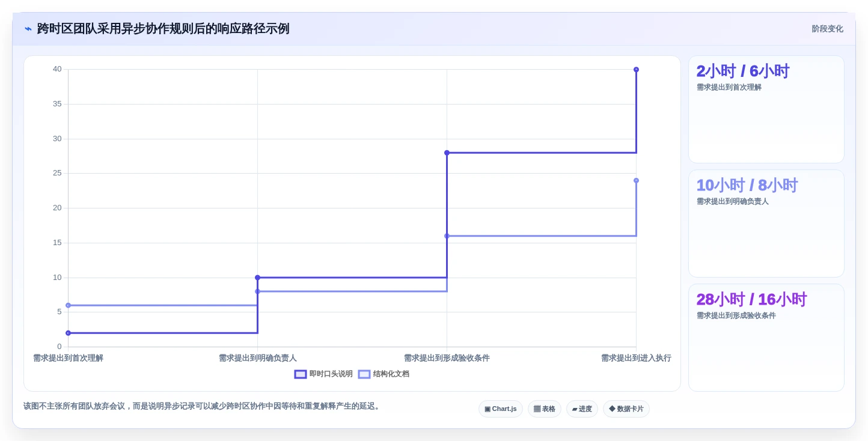Click the dark data point at value 28
Viewport: 868px width, 441px height.
(447, 153)
